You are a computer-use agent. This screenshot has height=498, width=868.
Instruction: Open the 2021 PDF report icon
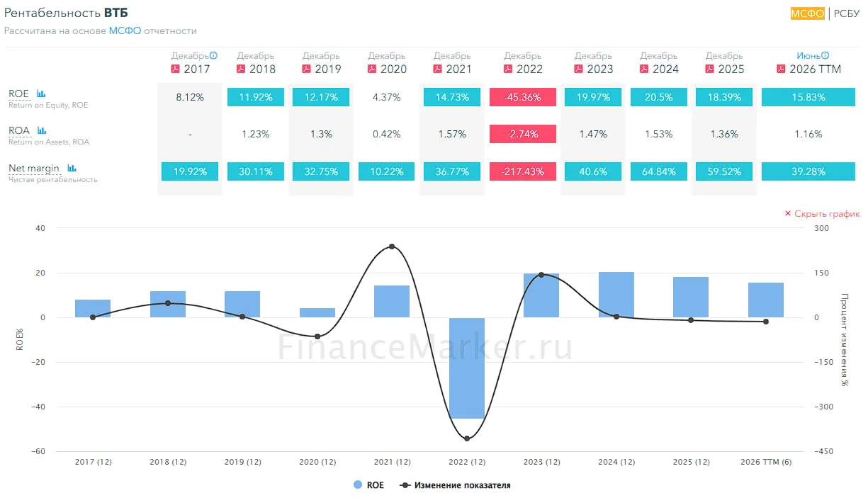point(437,69)
